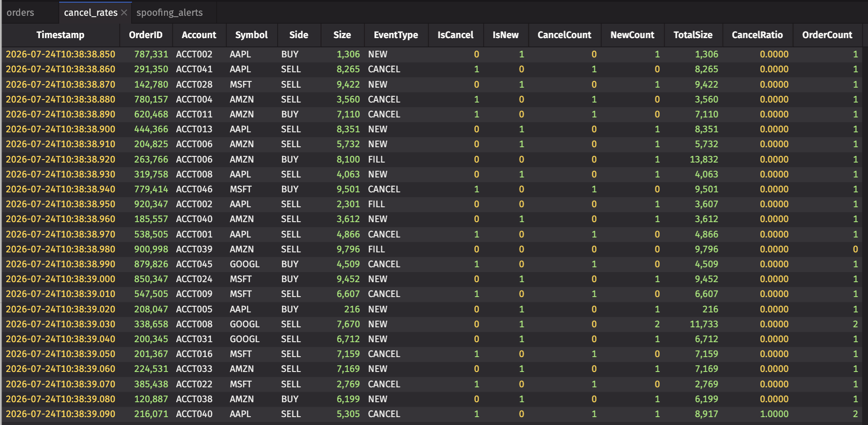Screen dimensions: 868x425
Task: Open the spoofing_alerts tab
Action: [x=170, y=12]
